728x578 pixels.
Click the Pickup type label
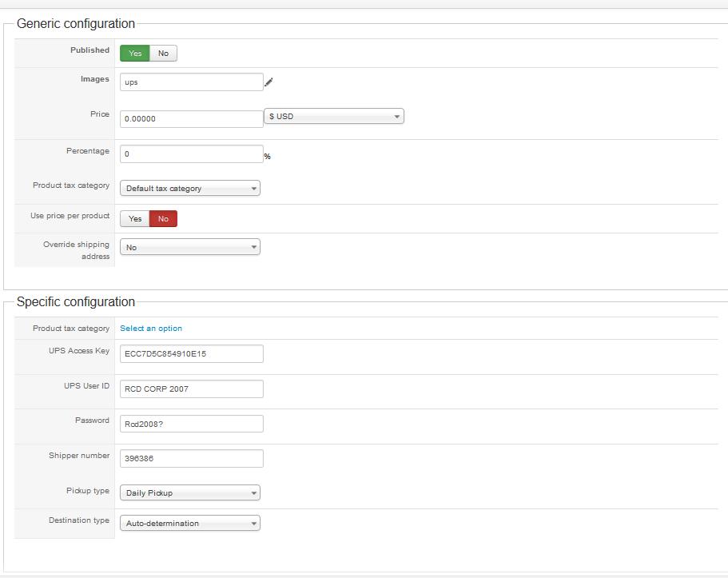pos(88,491)
